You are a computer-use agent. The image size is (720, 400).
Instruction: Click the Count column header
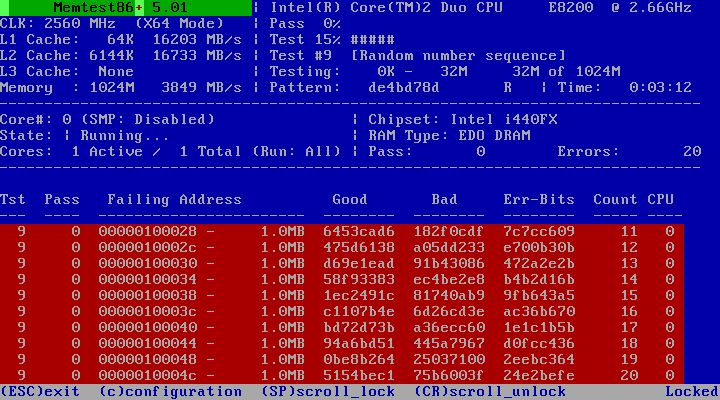pos(615,200)
